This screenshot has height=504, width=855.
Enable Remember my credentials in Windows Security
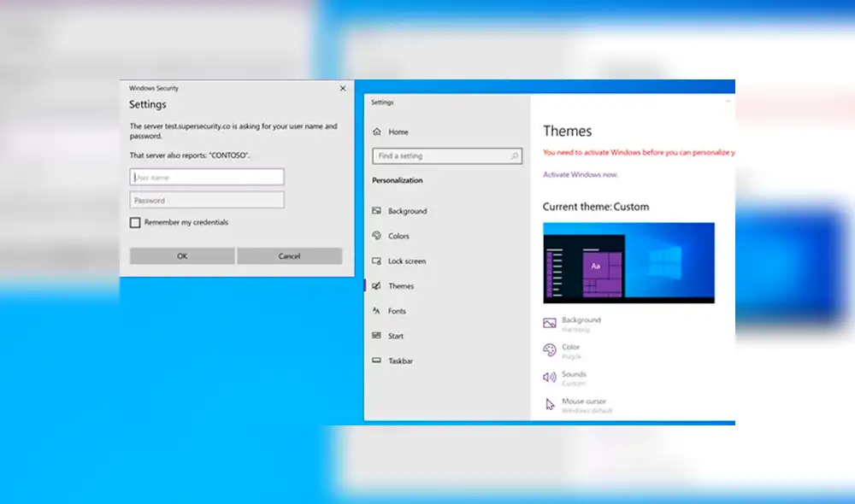(x=134, y=222)
